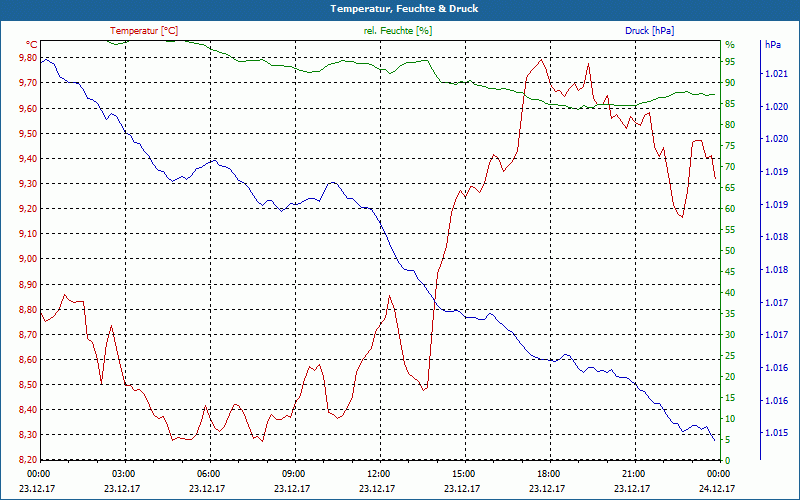Image resolution: width=800 pixels, height=500 pixels.
Task: Click the 40 humidity axis value
Action: [x=730, y=293]
